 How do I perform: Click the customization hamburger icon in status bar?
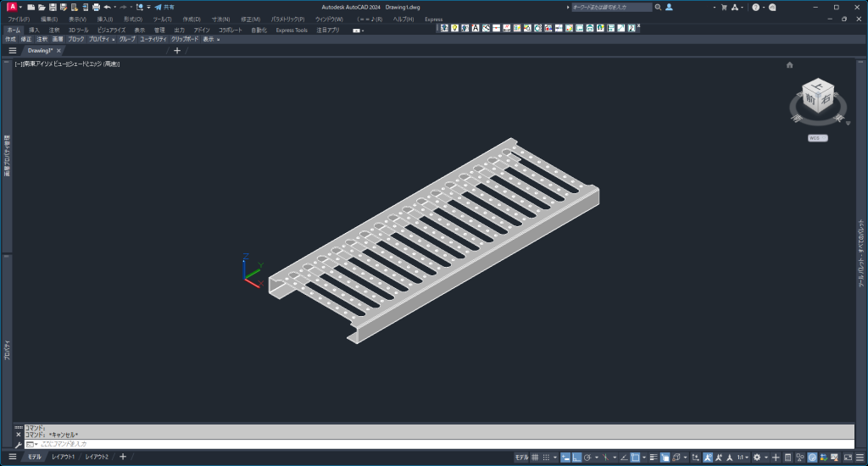point(860,458)
